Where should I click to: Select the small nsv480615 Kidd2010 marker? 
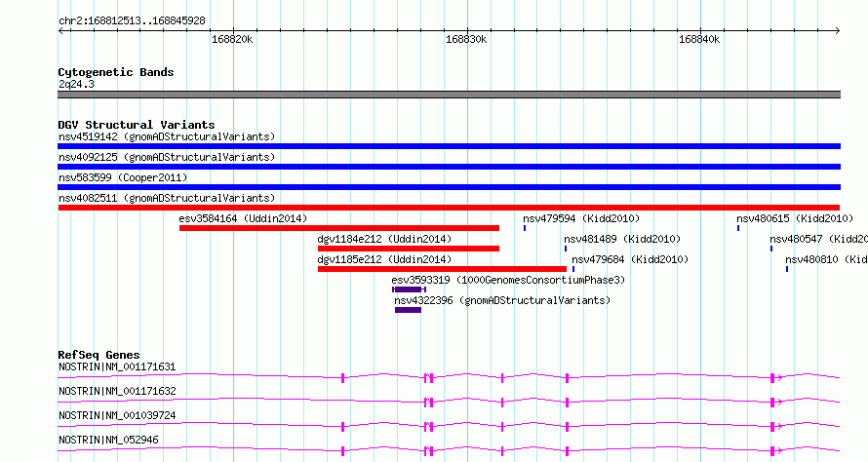738,228
